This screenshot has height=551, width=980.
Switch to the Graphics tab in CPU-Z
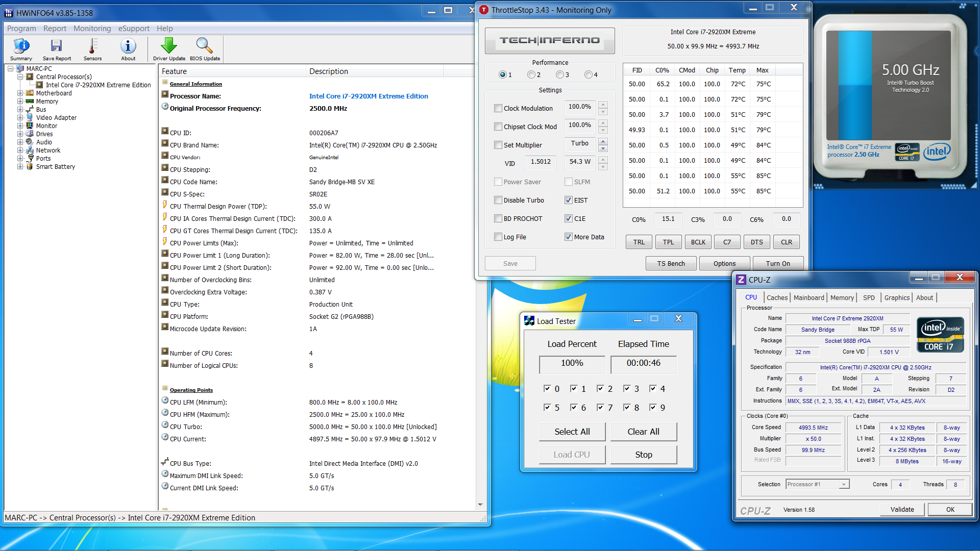coord(897,298)
